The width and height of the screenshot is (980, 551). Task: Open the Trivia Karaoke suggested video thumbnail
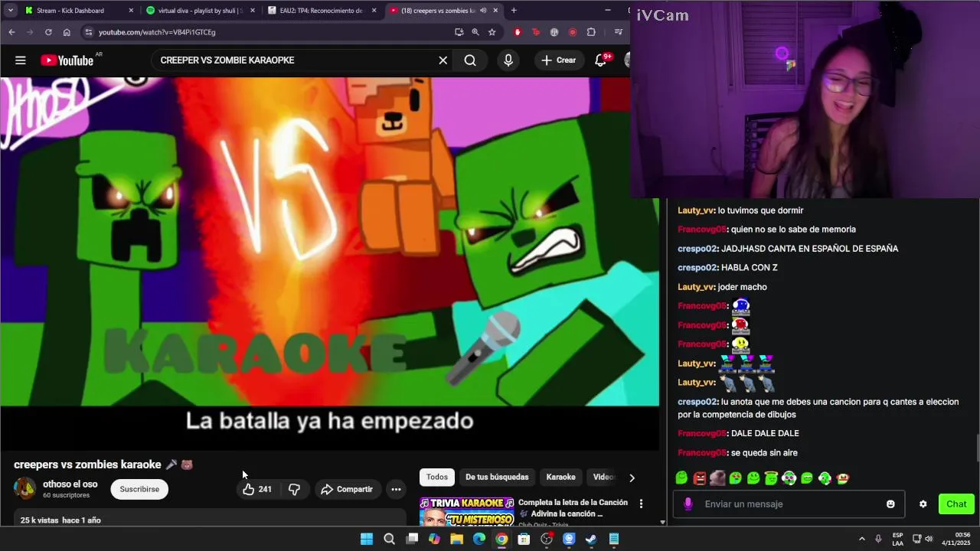click(466, 511)
